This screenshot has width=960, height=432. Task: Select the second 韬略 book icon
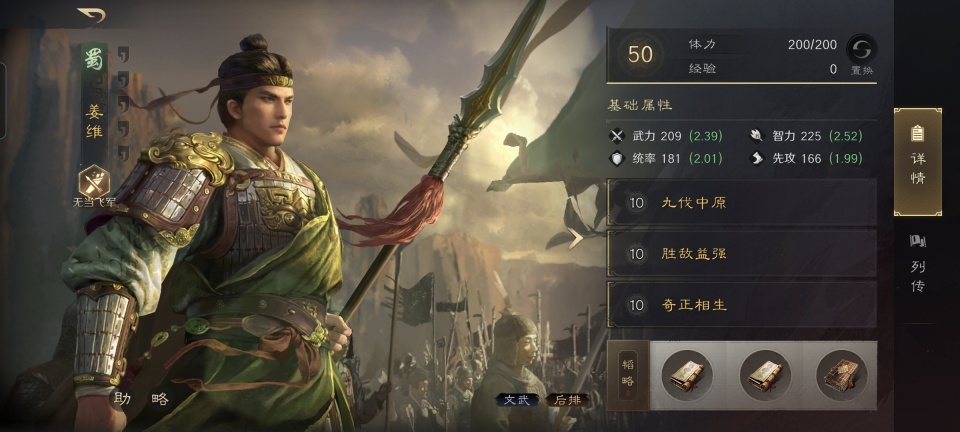765,375
